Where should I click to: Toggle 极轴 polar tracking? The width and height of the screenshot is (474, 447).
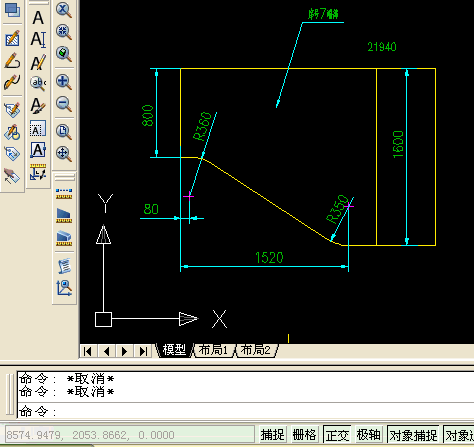pyautogui.click(x=369, y=435)
